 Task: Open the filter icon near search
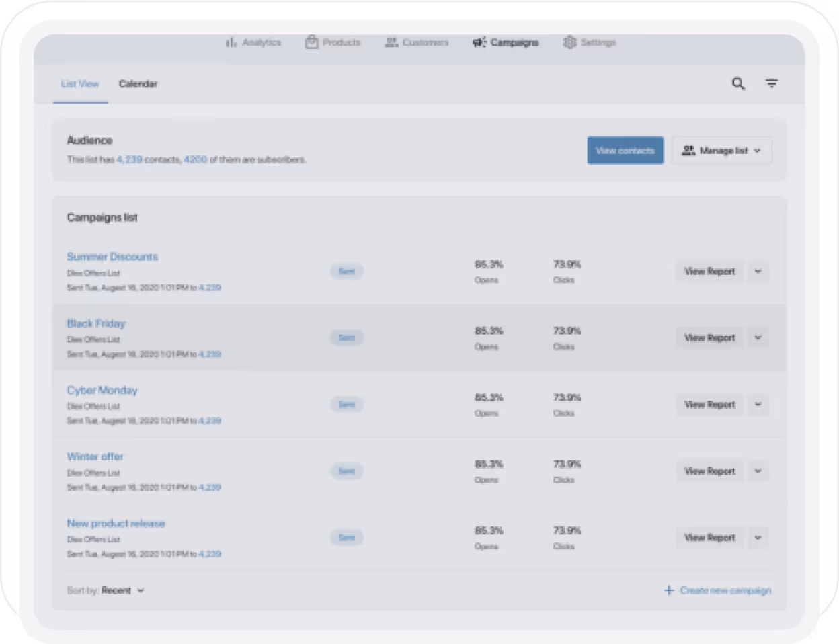pyautogui.click(x=772, y=83)
